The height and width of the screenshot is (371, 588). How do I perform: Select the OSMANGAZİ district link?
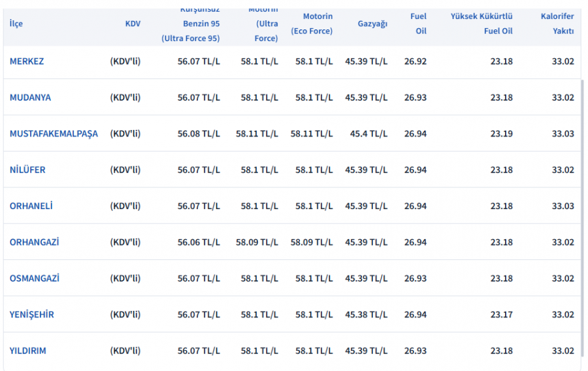34,278
